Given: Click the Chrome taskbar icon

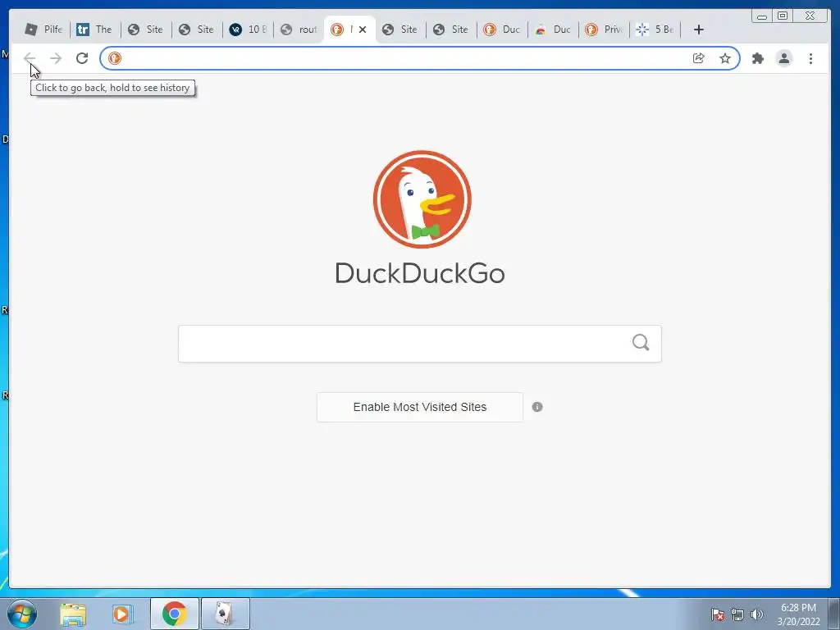Looking at the screenshot, I should [x=175, y=614].
